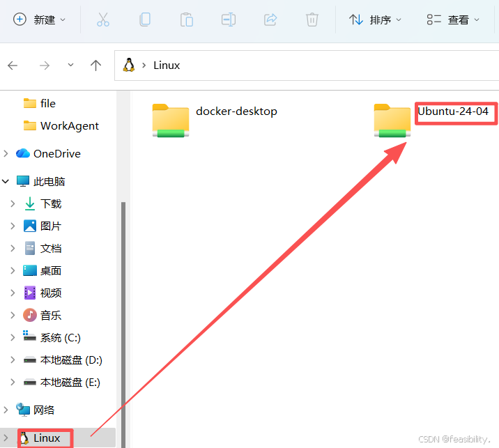The width and height of the screenshot is (499, 448).
Task: Open 文档 documents in sidebar
Action: coord(43,249)
